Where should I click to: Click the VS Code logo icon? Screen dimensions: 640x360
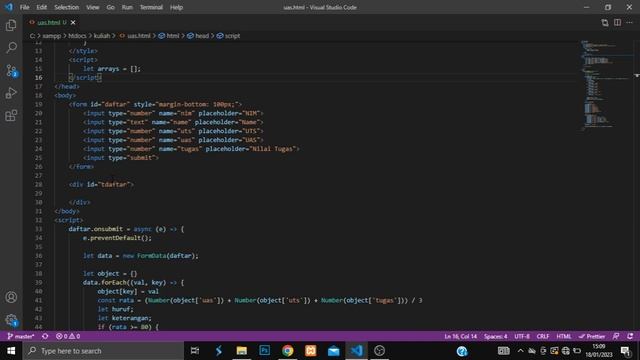(9, 7)
